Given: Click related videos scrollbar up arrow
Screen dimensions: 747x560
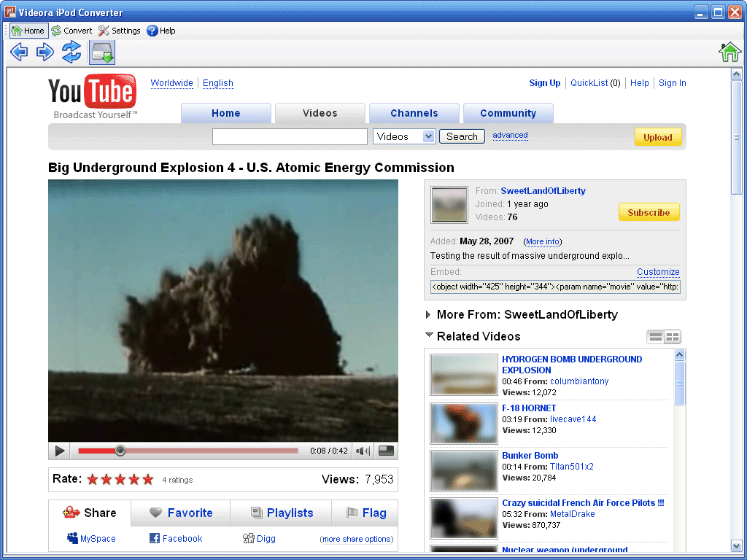Looking at the screenshot, I should 680,355.
